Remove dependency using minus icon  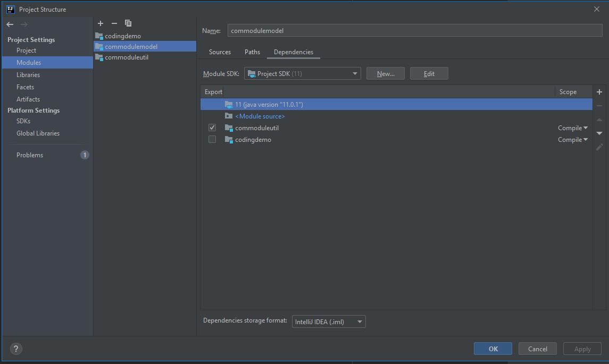coord(599,106)
